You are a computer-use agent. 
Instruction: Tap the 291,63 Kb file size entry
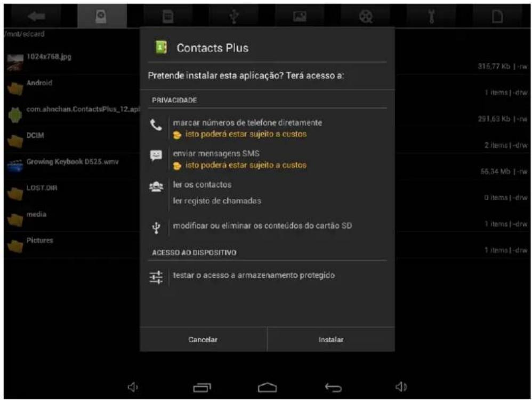pyautogui.click(x=503, y=119)
